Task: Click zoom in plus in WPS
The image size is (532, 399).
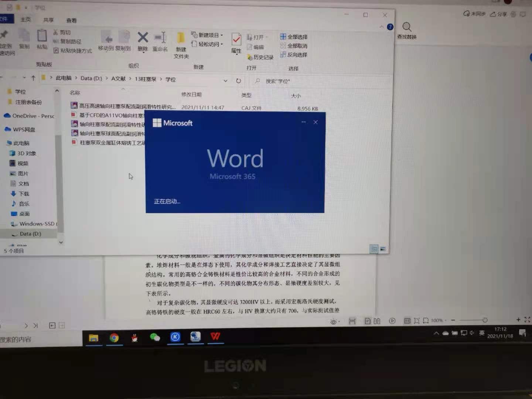Action: 518,320
